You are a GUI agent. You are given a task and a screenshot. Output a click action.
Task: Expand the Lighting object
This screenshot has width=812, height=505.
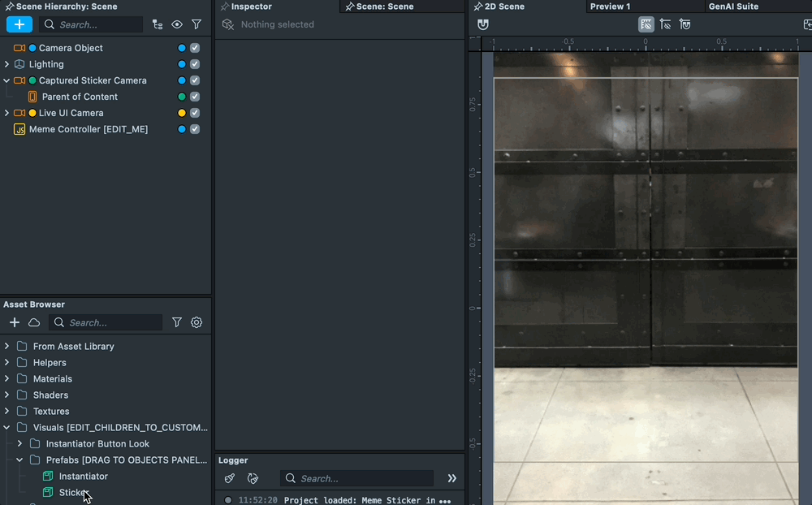(x=6, y=64)
